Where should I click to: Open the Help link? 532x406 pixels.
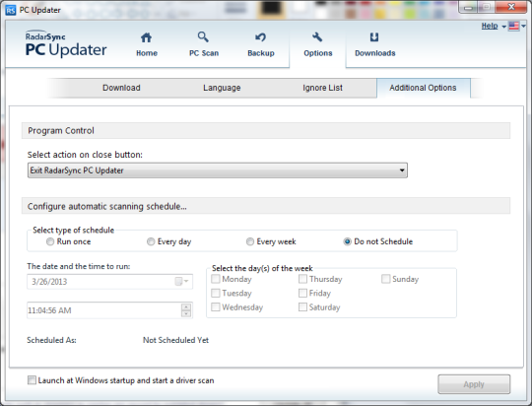490,27
